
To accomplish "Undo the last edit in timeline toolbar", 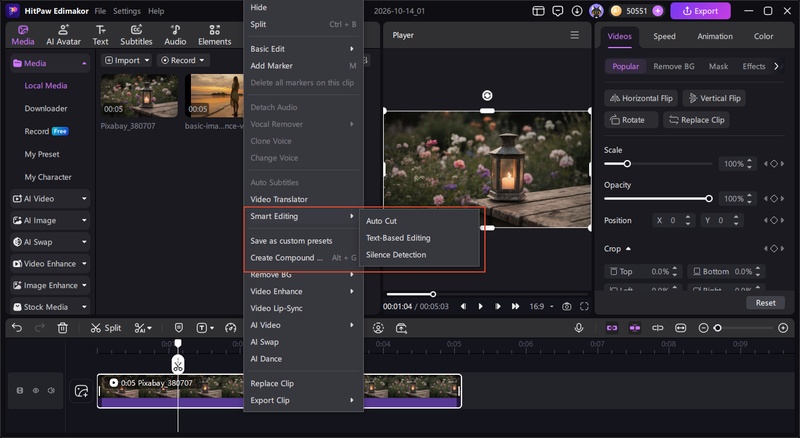I will (x=17, y=328).
